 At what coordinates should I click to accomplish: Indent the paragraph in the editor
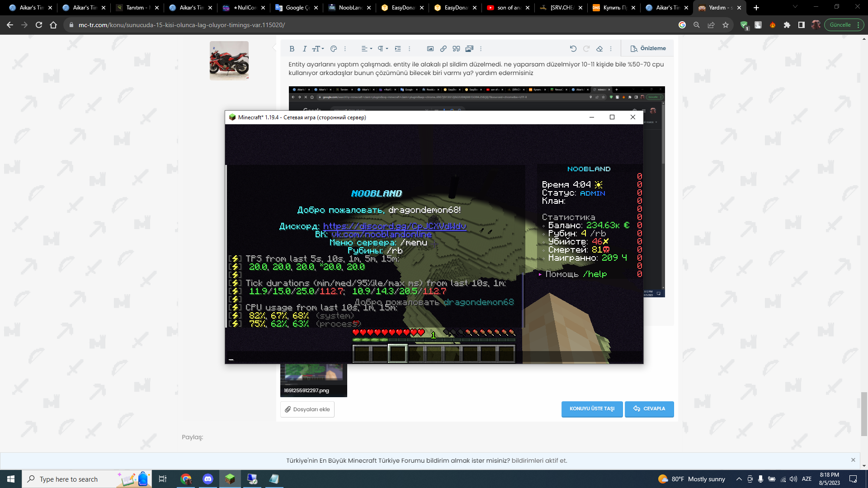click(398, 49)
